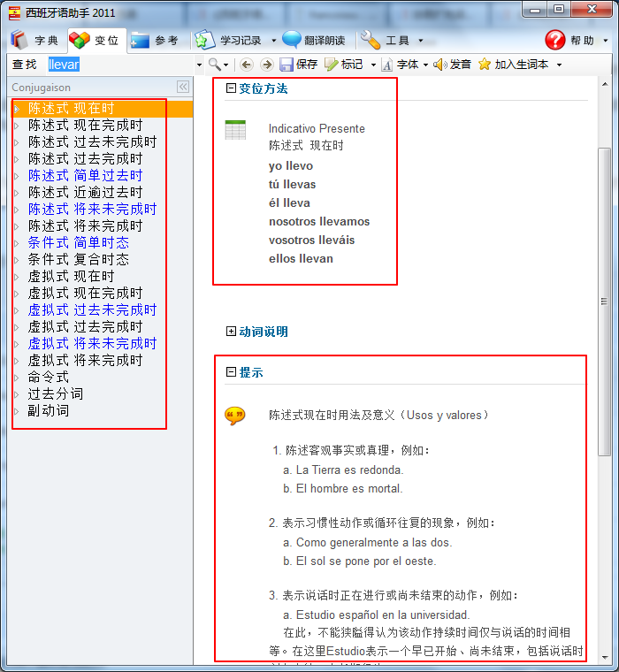Select 陈述式 将来未完成时
The image size is (619, 672).
point(93,210)
